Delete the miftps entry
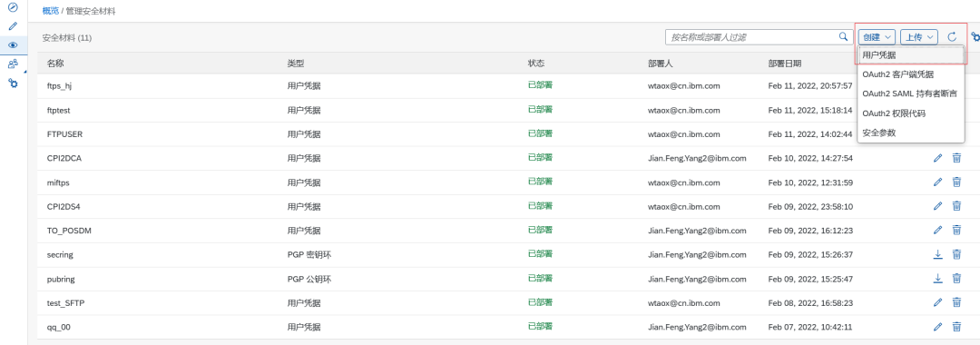The height and width of the screenshot is (345, 980). tap(956, 182)
